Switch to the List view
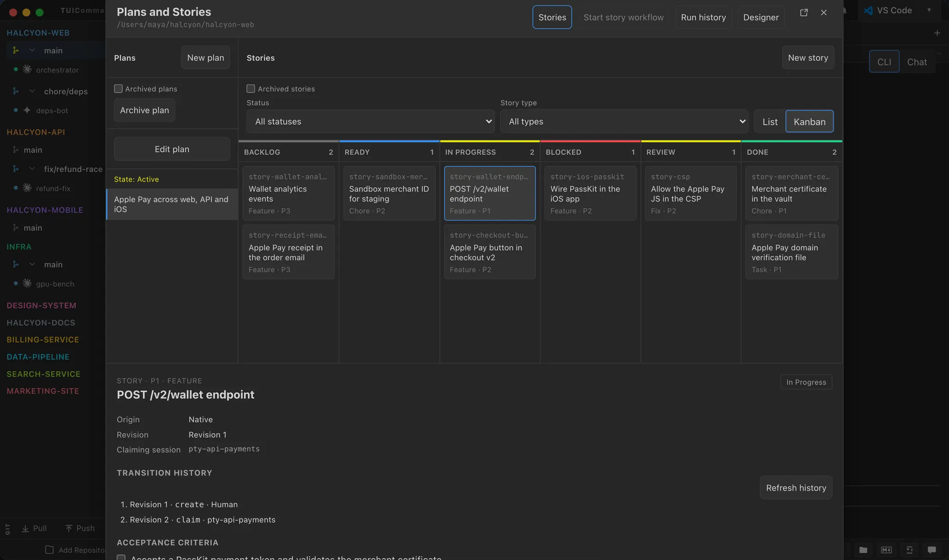The image size is (949, 560). click(770, 121)
